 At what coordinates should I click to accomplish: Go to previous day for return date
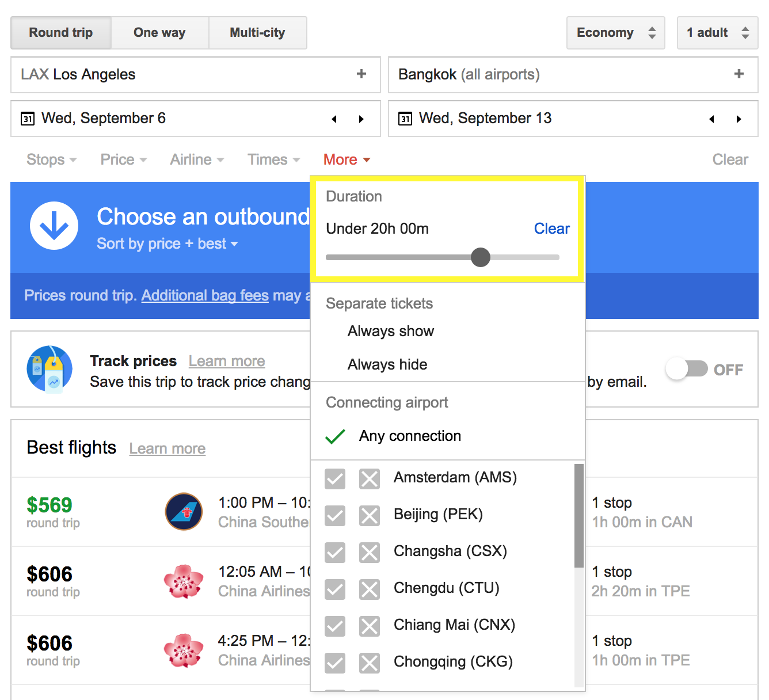tap(711, 119)
